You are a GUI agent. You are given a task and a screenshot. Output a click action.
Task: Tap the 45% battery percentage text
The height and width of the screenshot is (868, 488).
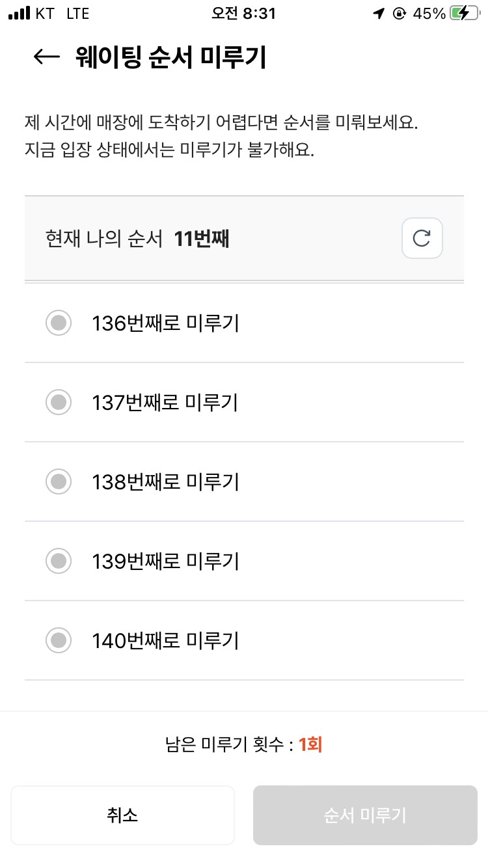pyautogui.click(x=429, y=14)
